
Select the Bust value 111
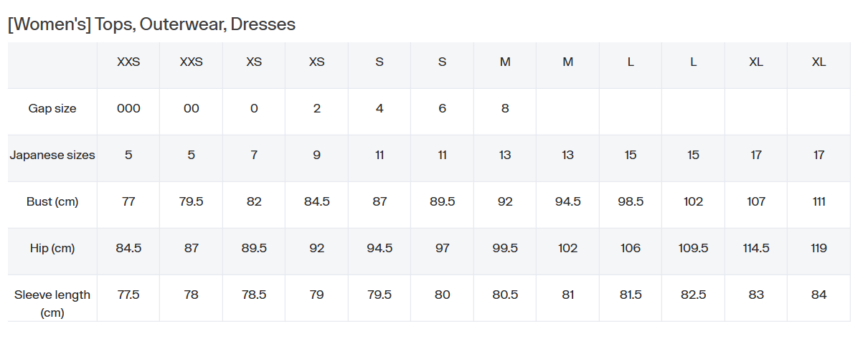tap(819, 201)
